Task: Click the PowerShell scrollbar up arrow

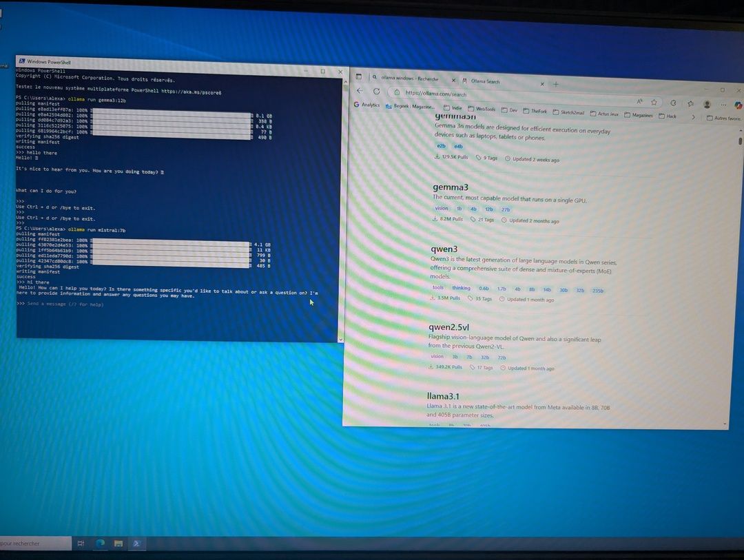Action: (x=345, y=82)
